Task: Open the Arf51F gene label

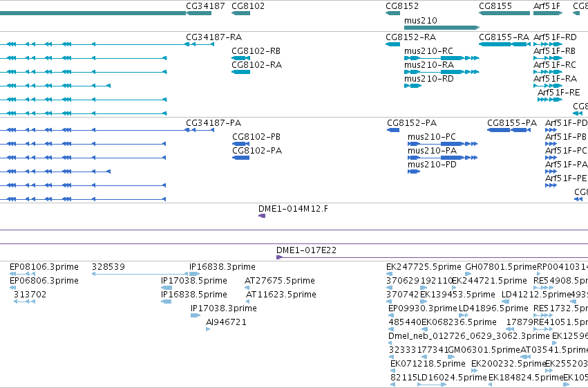Action: tap(547, 6)
